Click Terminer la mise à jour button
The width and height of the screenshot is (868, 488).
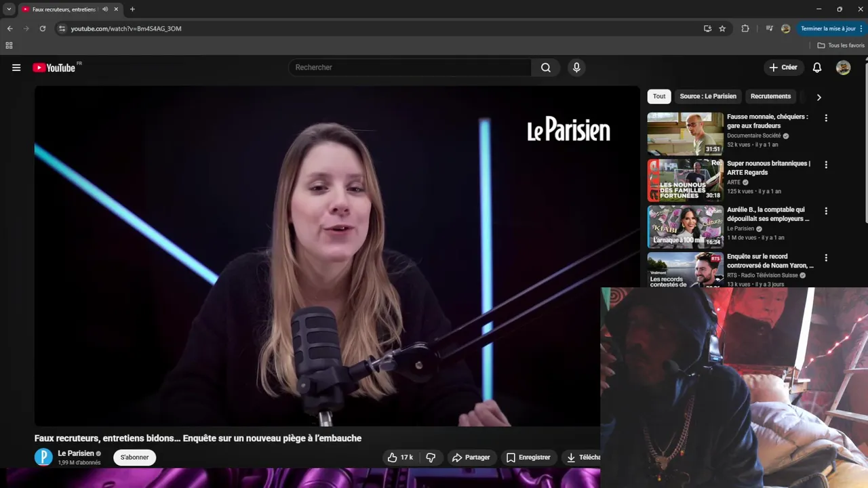[x=828, y=28]
